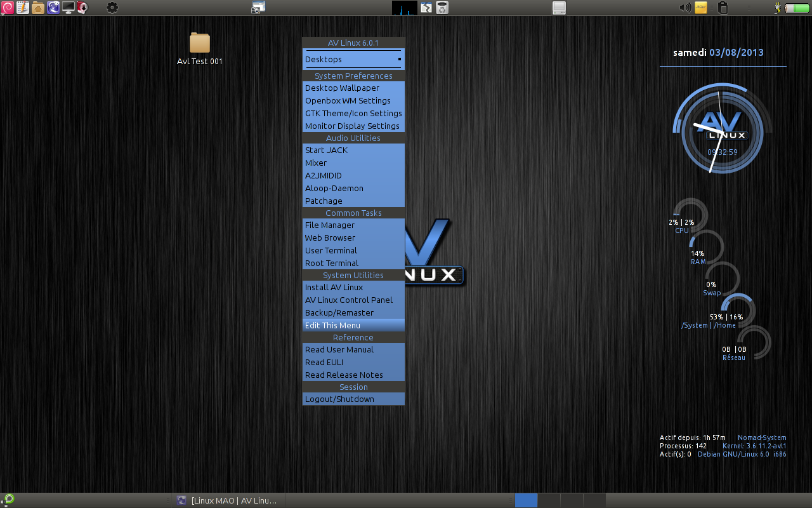
Task: Click the panel icon beside CPU graph
Action: click(x=427, y=8)
